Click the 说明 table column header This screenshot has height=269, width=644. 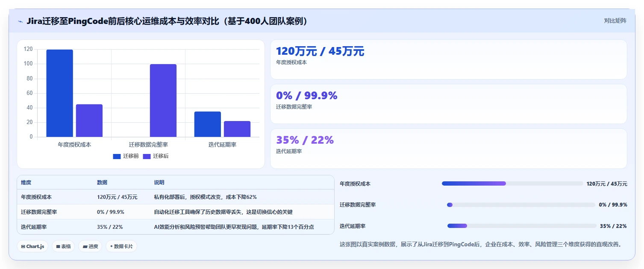click(x=159, y=183)
